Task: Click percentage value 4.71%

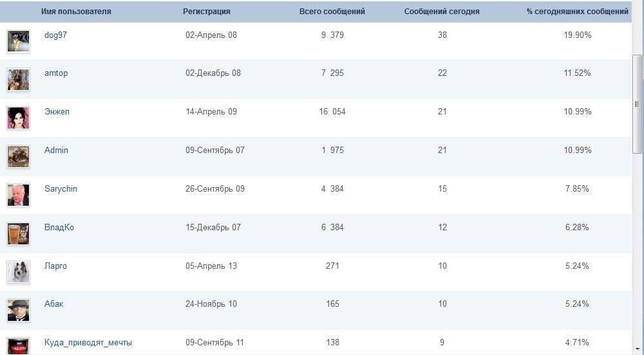Action: pyautogui.click(x=577, y=342)
